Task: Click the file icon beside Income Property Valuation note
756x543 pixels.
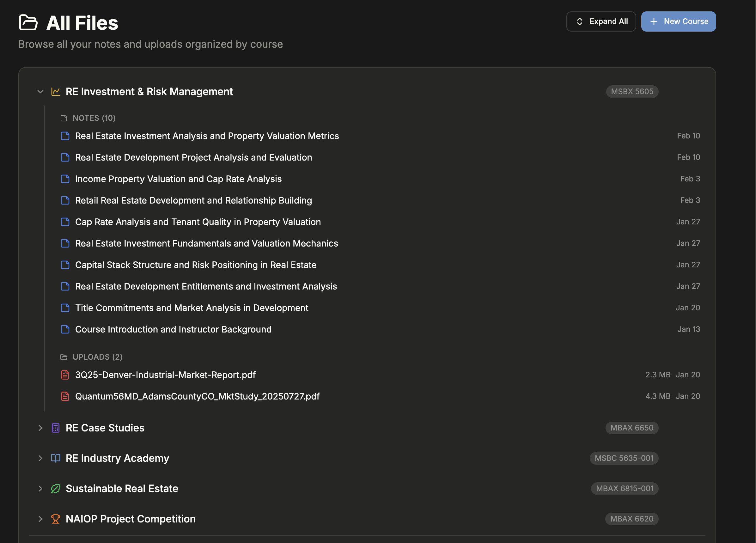Action: pos(65,179)
